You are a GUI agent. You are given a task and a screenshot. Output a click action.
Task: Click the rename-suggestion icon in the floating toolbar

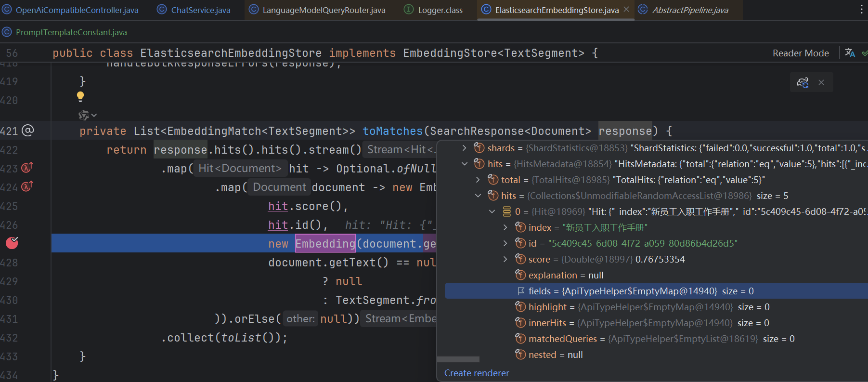(x=803, y=82)
